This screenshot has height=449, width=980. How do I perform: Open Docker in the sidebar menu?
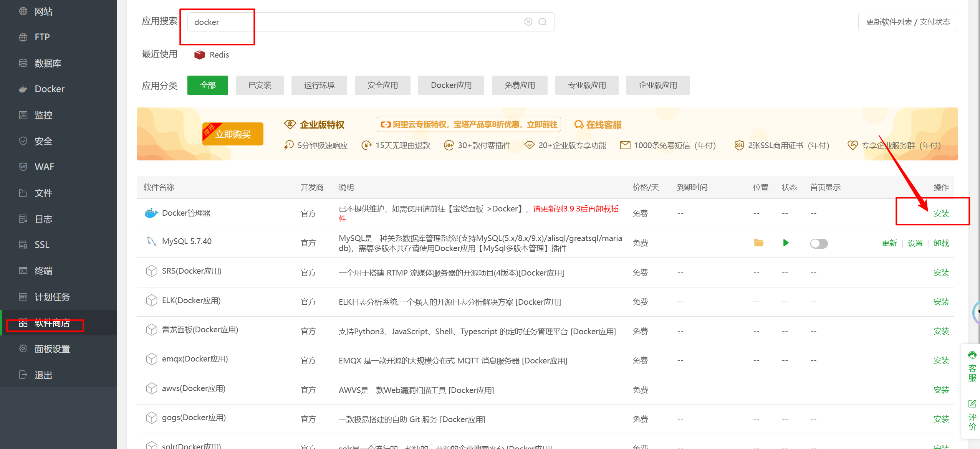click(x=50, y=89)
